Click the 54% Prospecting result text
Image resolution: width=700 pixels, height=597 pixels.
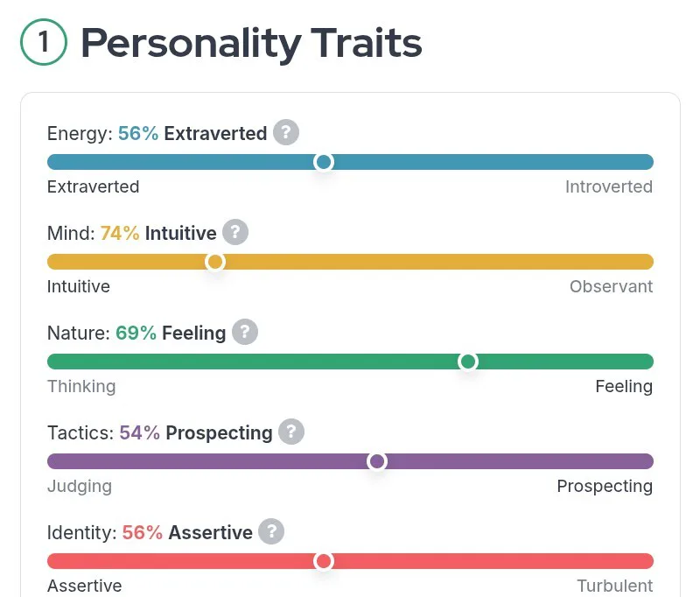[x=196, y=432]
